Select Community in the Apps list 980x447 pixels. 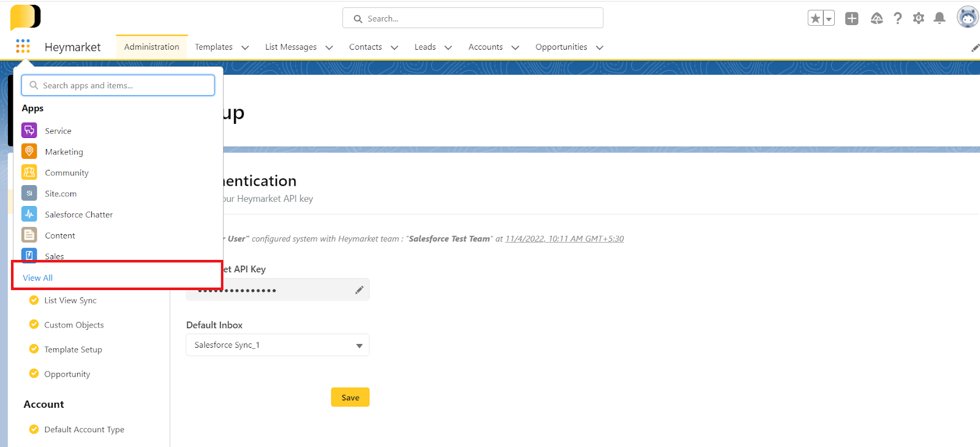67,173
